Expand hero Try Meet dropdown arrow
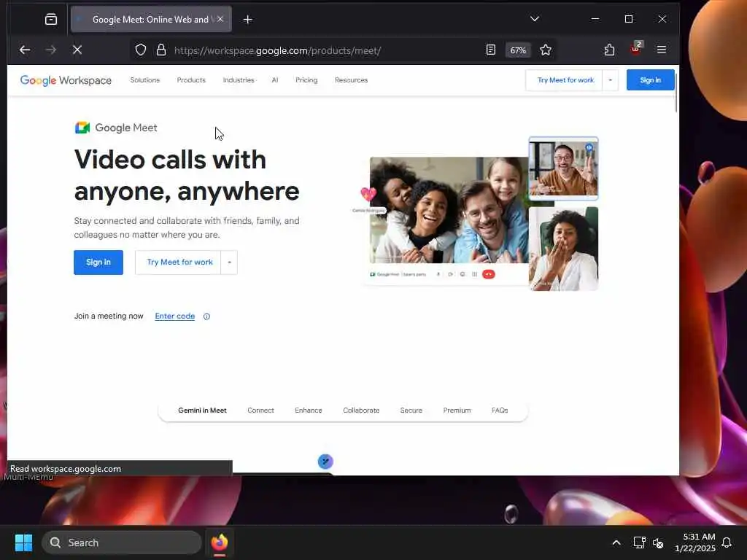This screenshot has height=560, width=747. click(x=229, y=262)
